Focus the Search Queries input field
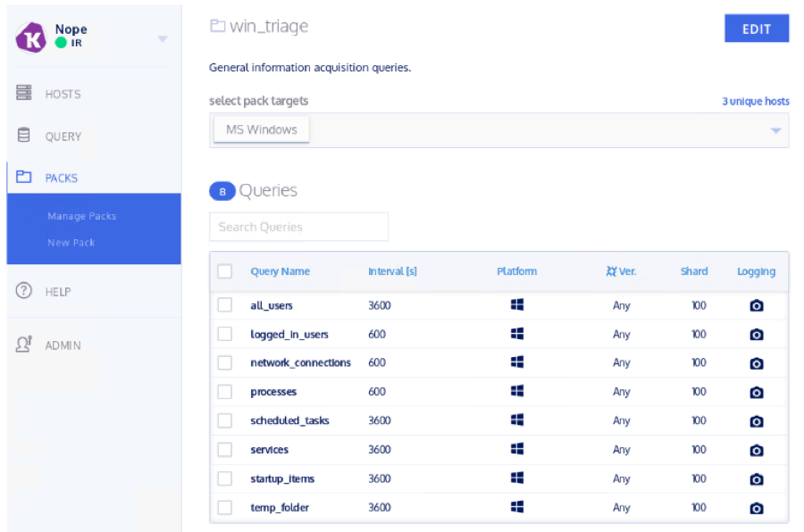The image size is (804, 532). (x=298, y=227)
